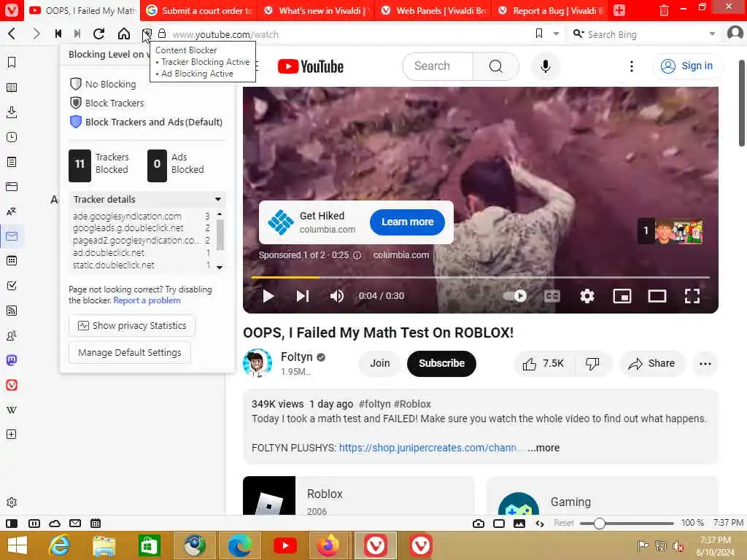Open the Downloads panel
This screenshot has height=560, width=747.
pos(12,112)
